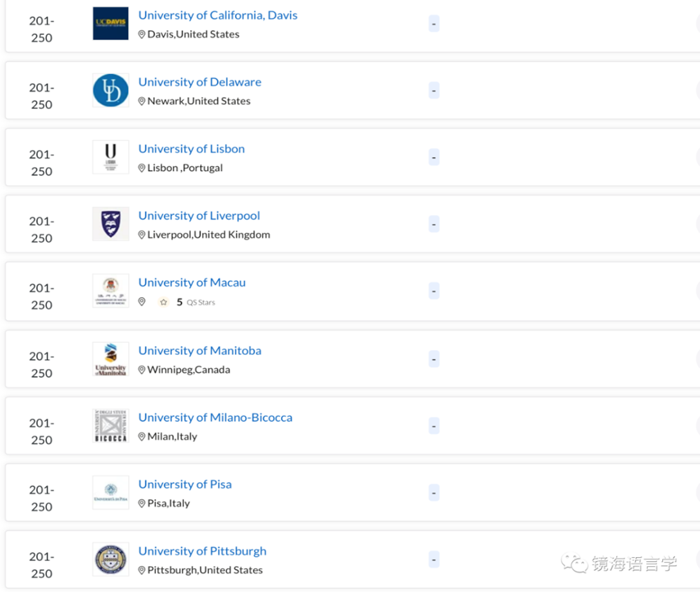Open the University of Pittsburgh link
The image size is (700, 592).
[x=202, y=551]
